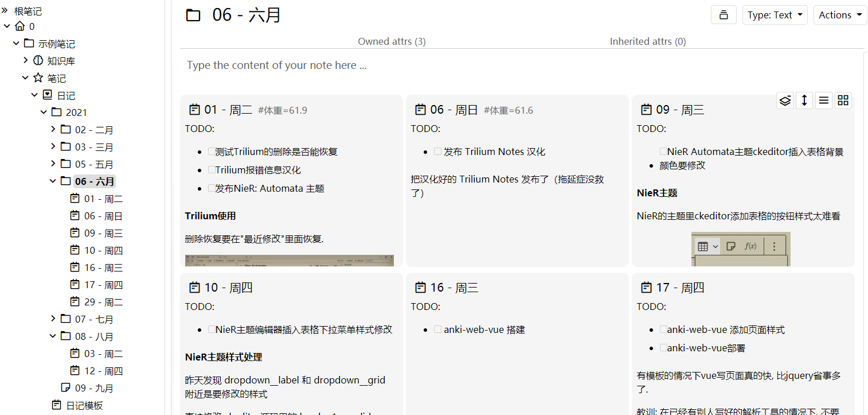Click the table toolbar image in the 09 - 周三 card
The image size is (868, 415).
[x=741, y=249]
